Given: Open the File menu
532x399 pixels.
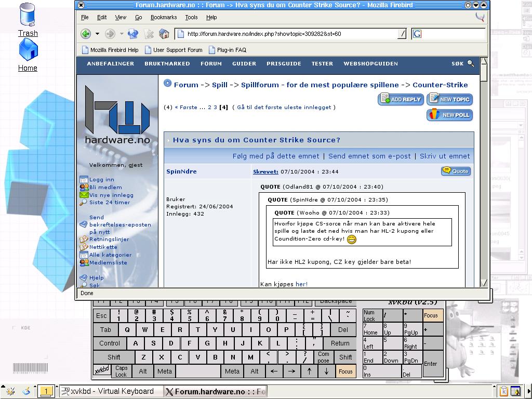Looking at the screenshot, I should pos(85,17).
